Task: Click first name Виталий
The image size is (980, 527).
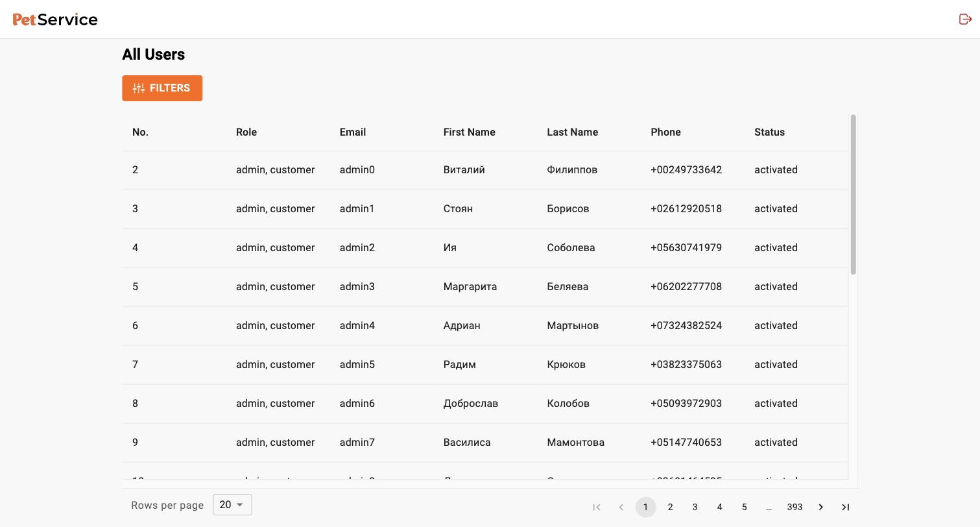Action: [x=464, y=169]
